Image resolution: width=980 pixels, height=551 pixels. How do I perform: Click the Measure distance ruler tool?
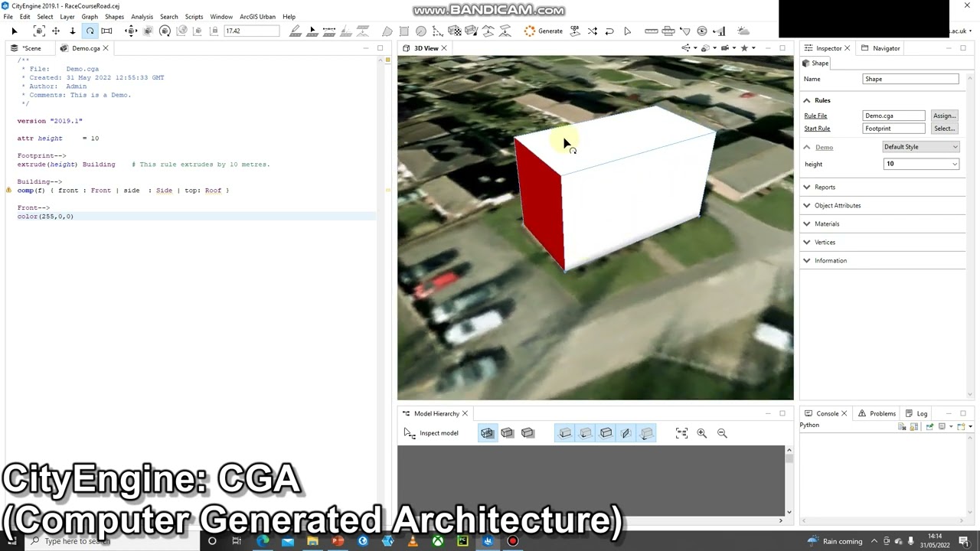click(652, 31)
